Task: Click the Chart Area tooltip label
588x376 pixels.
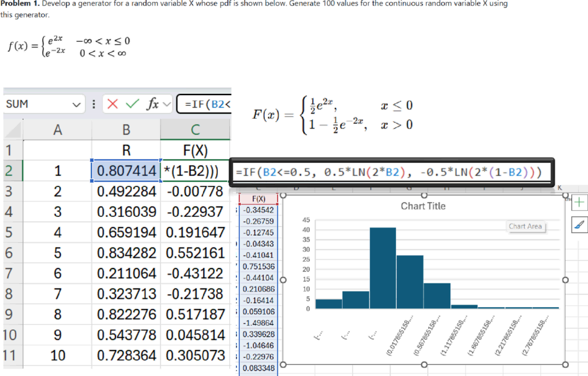Action: coord(525,226)
